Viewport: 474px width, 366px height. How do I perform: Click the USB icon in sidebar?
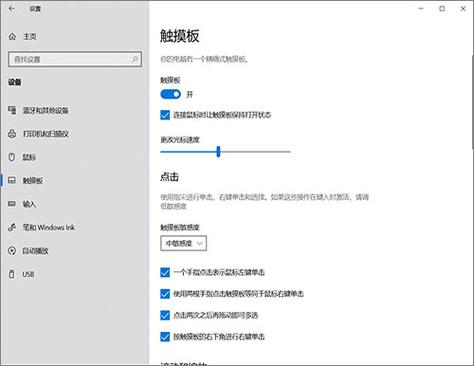tap(12, 274)
